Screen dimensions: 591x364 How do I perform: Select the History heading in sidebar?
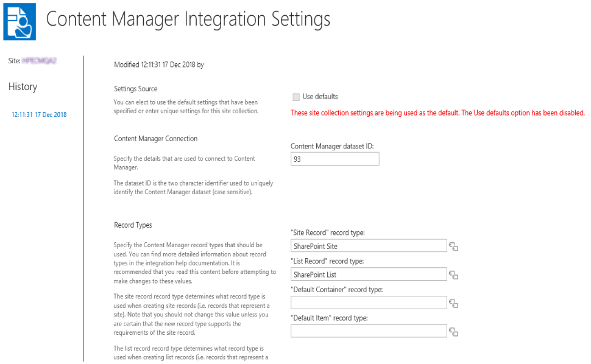23,87
